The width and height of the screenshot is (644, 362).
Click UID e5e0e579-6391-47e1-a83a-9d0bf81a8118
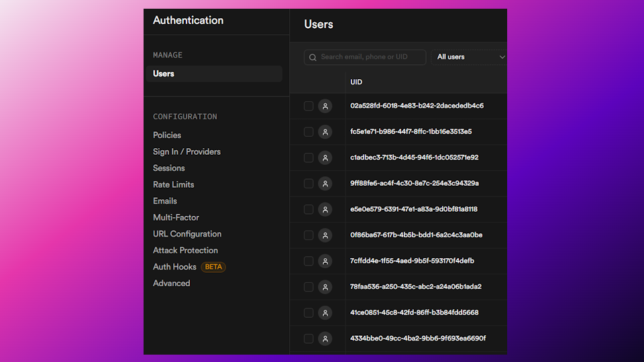(x=414, y=209)
